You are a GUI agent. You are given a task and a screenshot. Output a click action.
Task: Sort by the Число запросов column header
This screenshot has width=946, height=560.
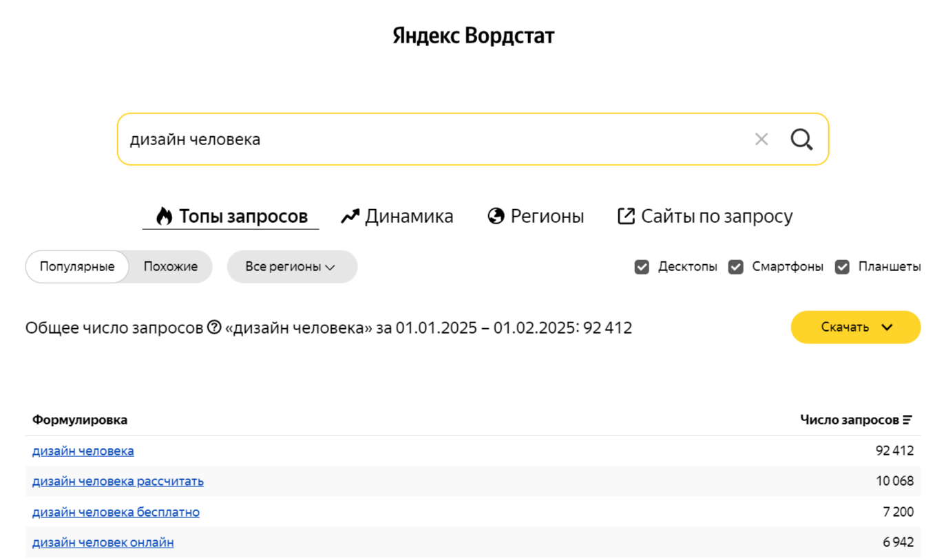coord(850,420)
